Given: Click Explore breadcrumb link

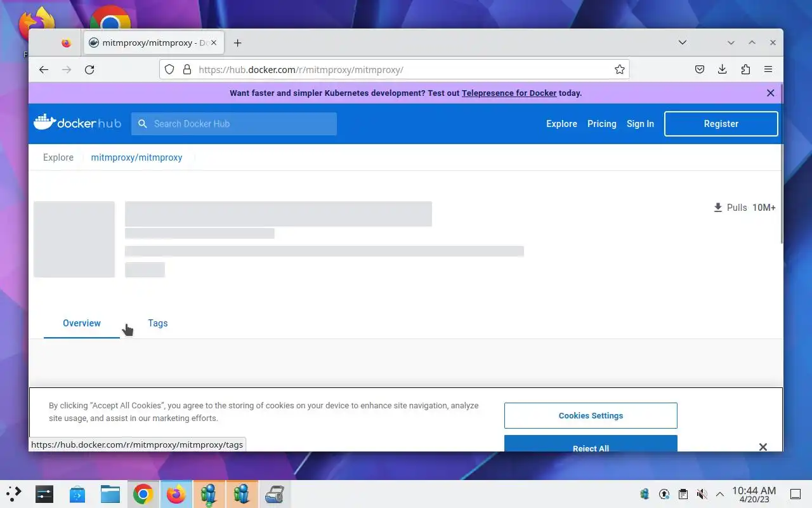Looking at the screenshot, I should tap(58, 157).
